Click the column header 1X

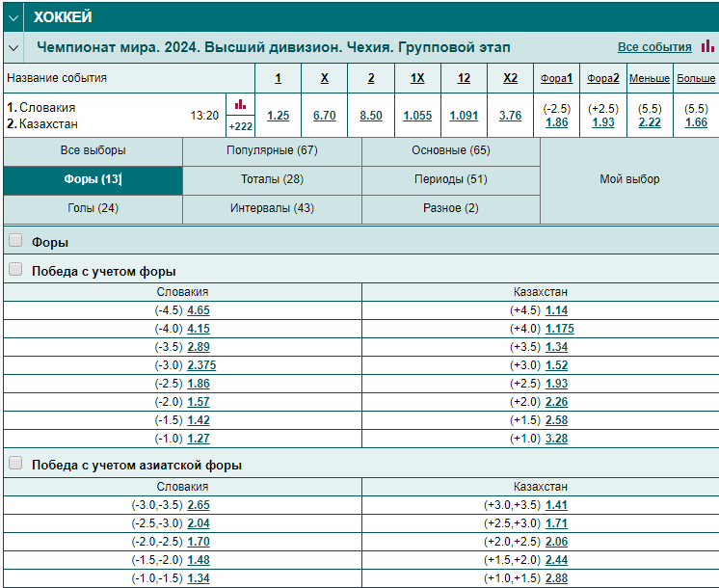(x=417, y=78)
